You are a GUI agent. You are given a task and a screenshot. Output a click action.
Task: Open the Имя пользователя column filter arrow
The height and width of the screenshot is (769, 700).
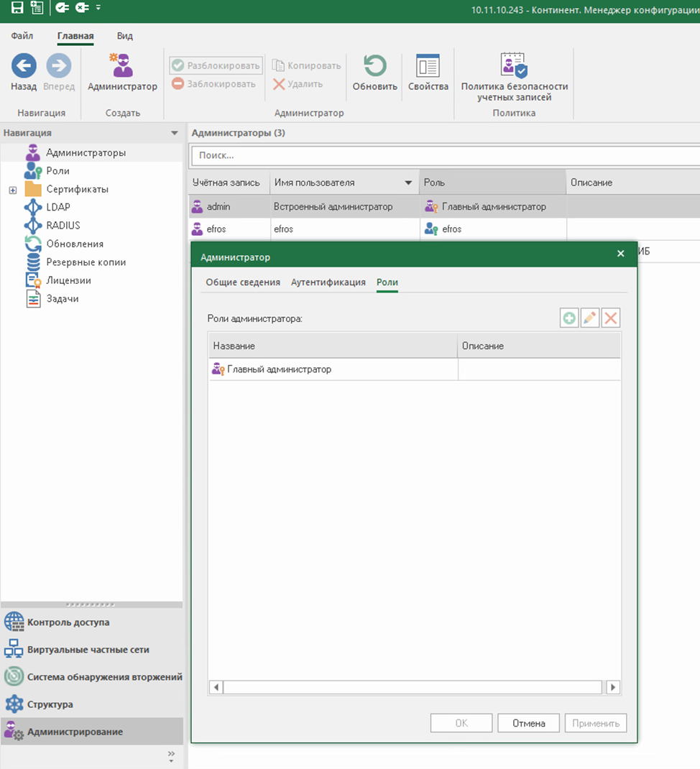pyautogui.click(x=408, y=183)
